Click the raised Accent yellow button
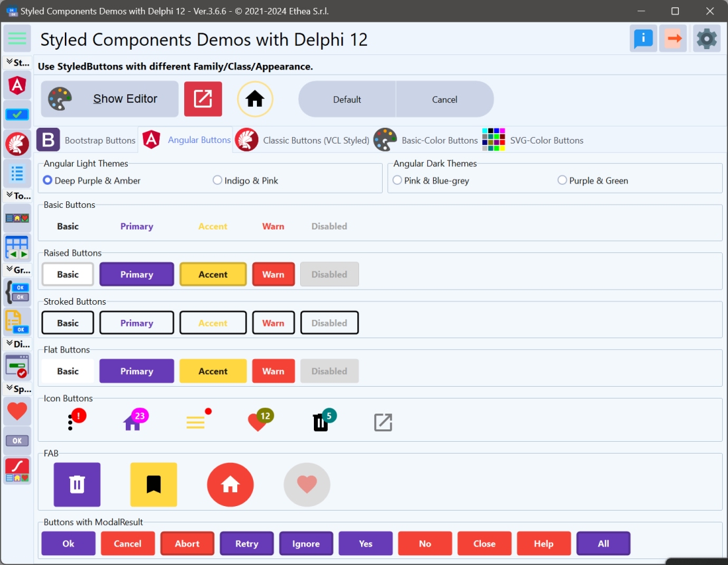This screenshot has width=728, height=565. tap(213, 275)
